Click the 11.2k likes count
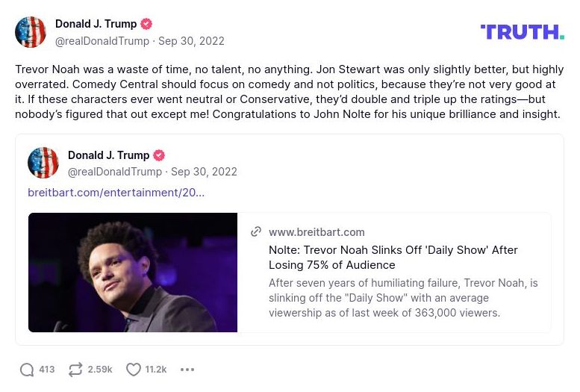 click(x=156, y=370)
